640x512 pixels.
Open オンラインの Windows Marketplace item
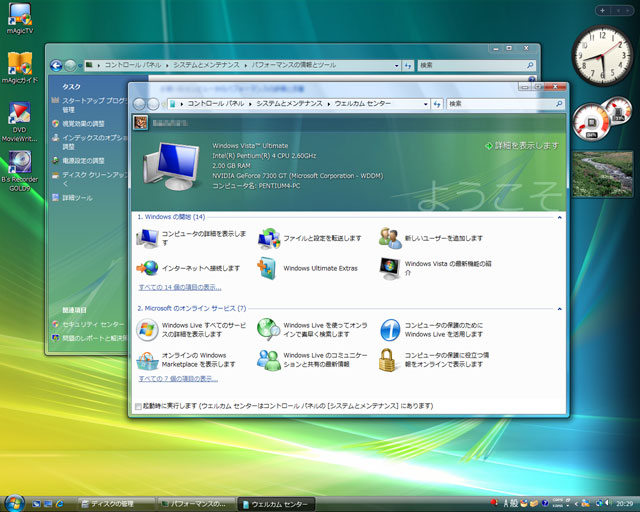186,360
